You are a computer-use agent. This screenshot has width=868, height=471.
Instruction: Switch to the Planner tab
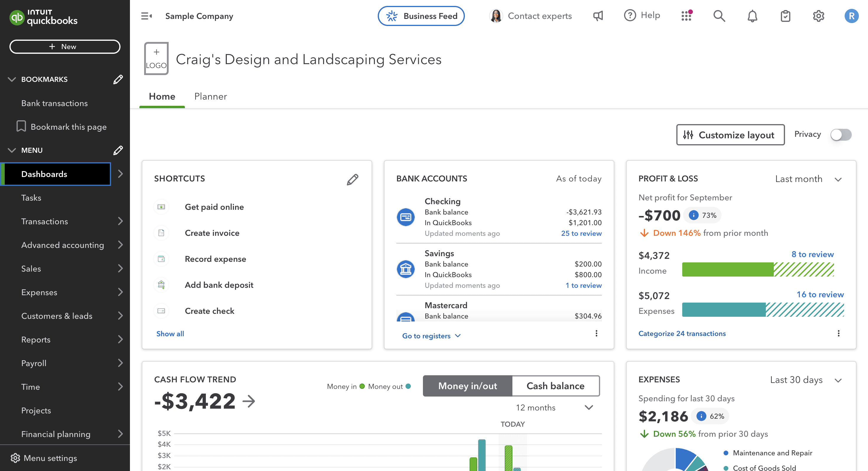211,96
